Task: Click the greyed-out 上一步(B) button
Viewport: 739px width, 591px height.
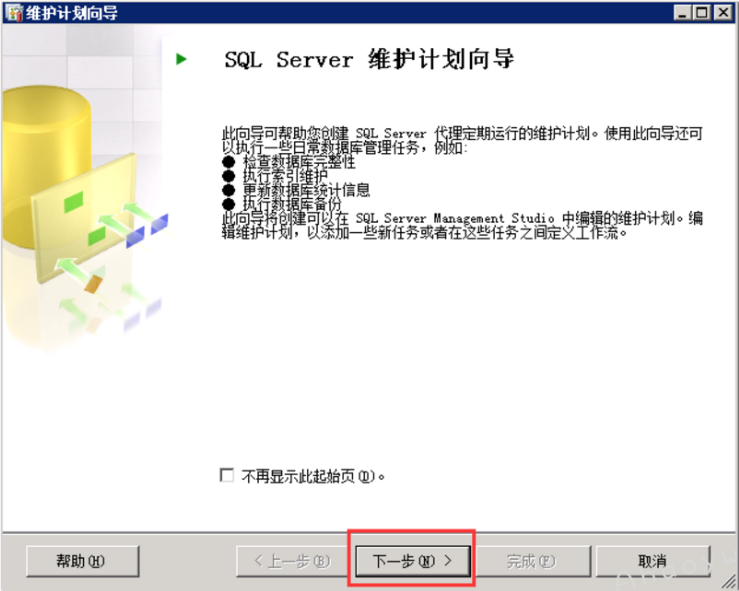Action: [291, 561]
